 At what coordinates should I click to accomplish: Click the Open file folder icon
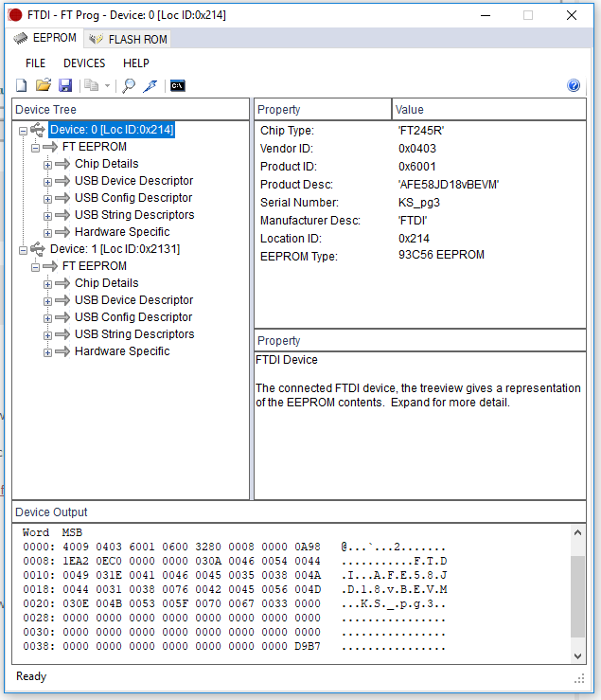click(x=44, y=85)
